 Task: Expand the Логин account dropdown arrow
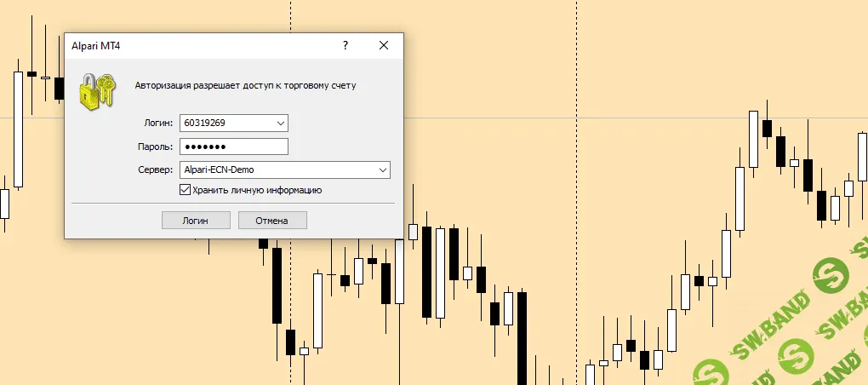[x=281, y=124]
